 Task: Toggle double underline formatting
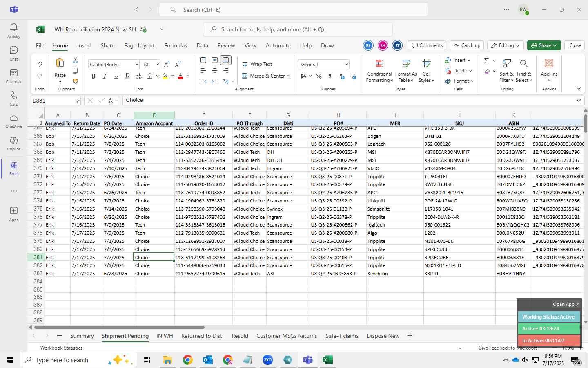[x=127, y=76]
